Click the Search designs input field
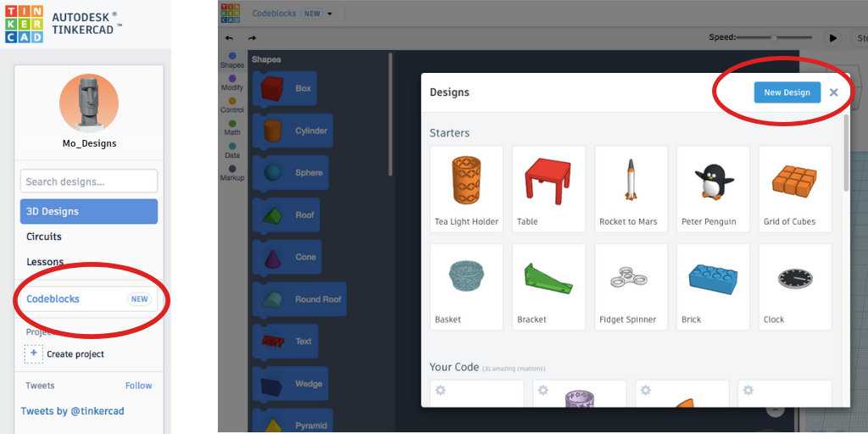This screenshot has width=868, height=434. coord(89,181)
